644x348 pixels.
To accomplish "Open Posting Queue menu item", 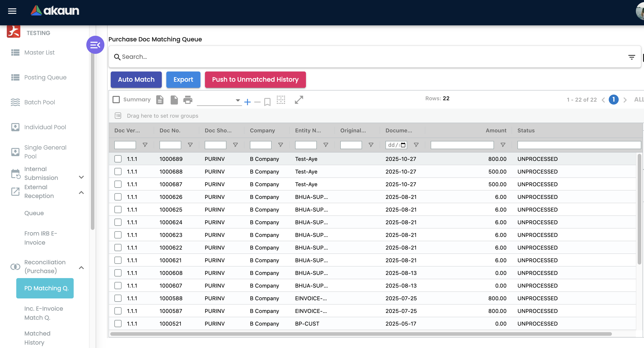I will (45, 77).
